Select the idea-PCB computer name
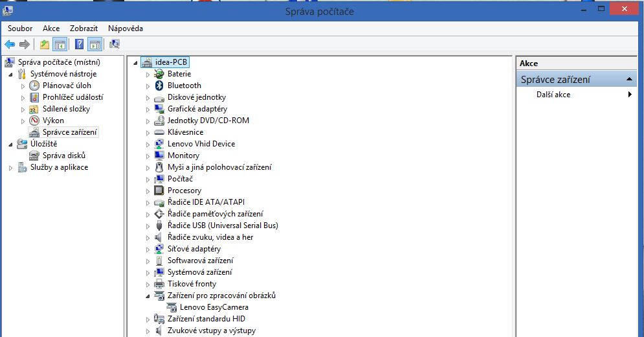Image resolution: width=644 pixels, height=337 pixels. [171, 62]
